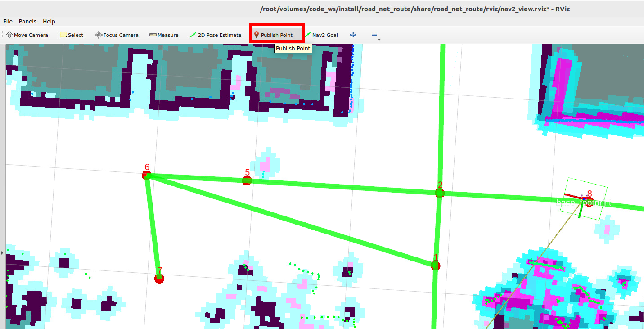Click waypoint node 5 on the map

click(247, 181)
